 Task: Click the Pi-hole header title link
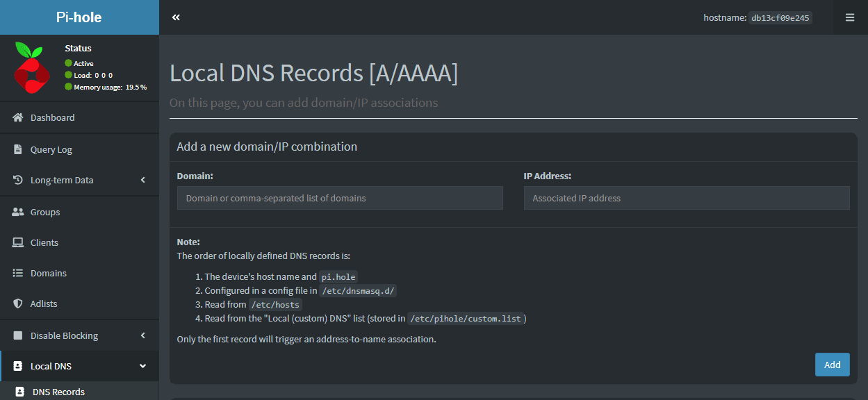[79, 17]
